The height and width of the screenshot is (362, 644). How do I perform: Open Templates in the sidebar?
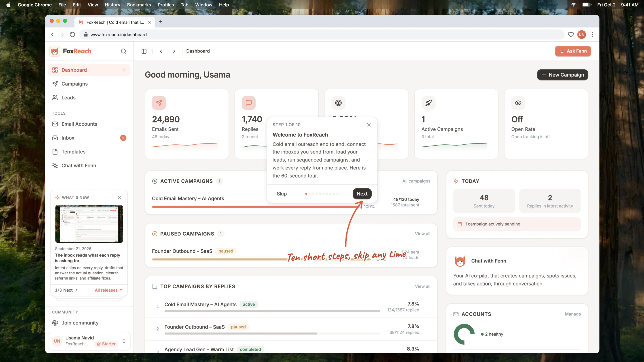[x=89, y=152]
